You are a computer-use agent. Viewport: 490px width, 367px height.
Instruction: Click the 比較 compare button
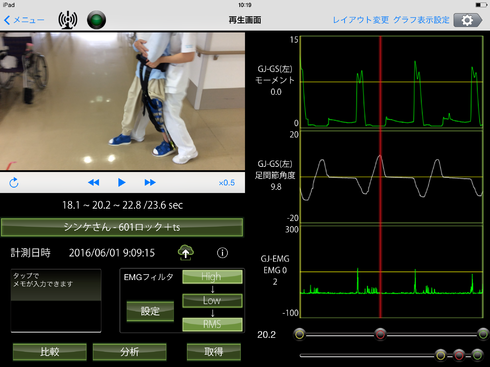click(x=50, y=352)
